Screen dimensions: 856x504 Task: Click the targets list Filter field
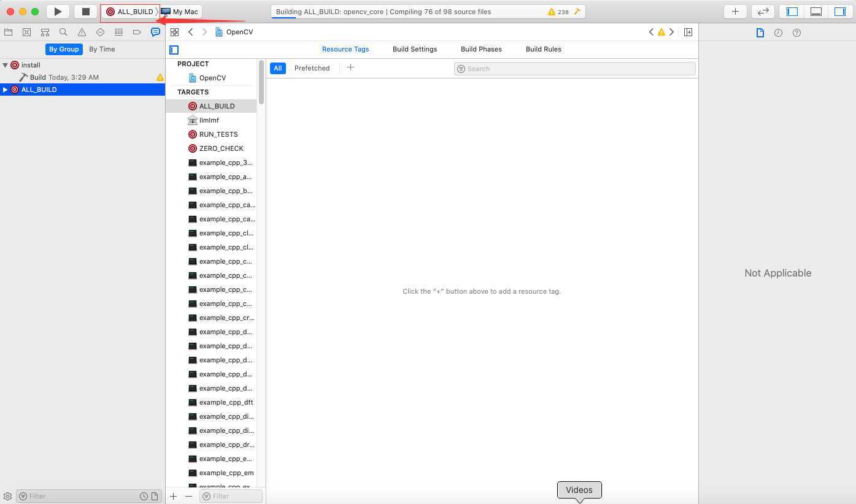coord(231,496)
